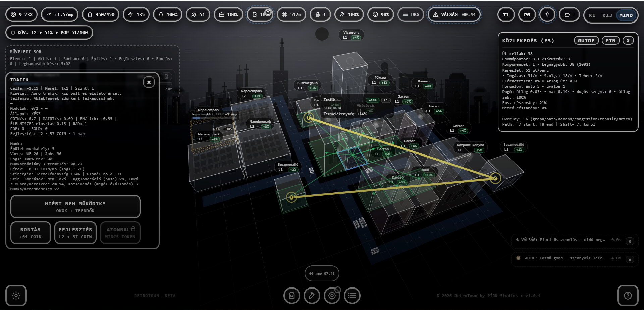Switch to the KI mode tab

click(x=592, y=15)
